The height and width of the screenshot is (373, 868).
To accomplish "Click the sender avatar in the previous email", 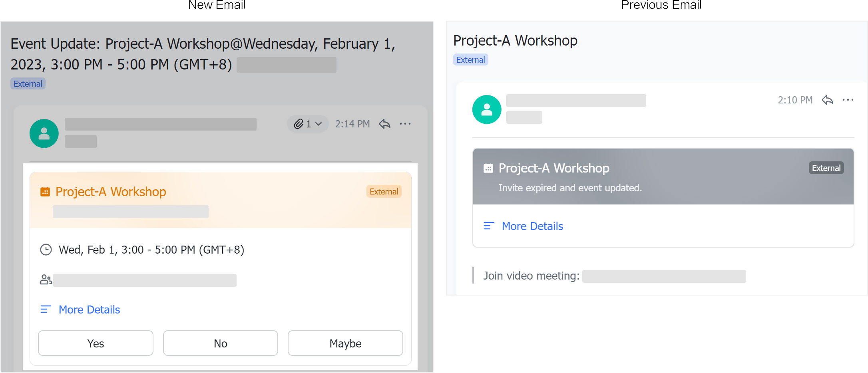I will coord(487,109).
